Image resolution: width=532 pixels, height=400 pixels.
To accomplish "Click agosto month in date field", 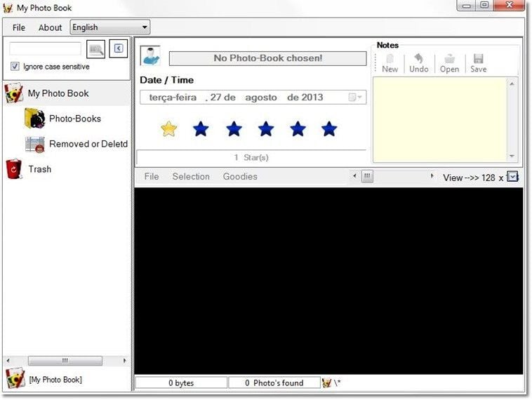I will coord(261,98).
